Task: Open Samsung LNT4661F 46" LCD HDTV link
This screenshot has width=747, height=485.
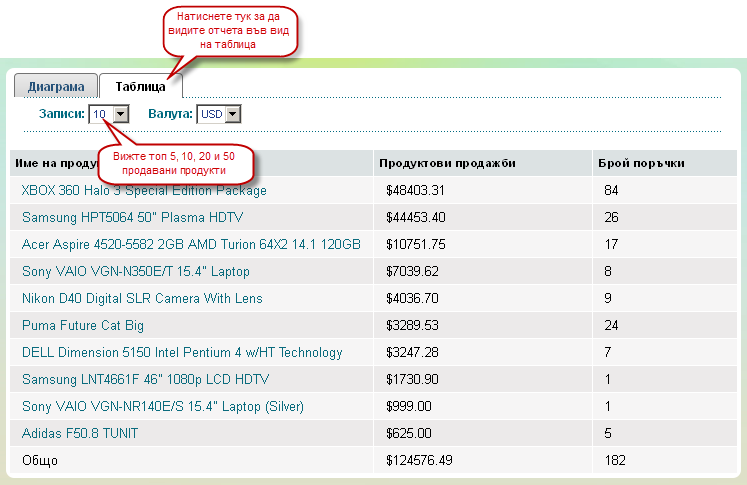Action: [145, 379]
